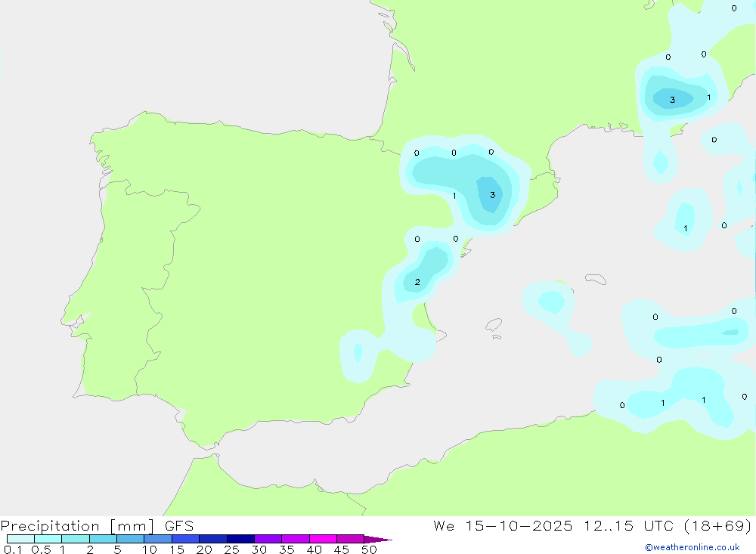The height and width of the screenshot is (554, 756).
Task: Click the '30' legend scale label
Action: (x=259, y=549)
